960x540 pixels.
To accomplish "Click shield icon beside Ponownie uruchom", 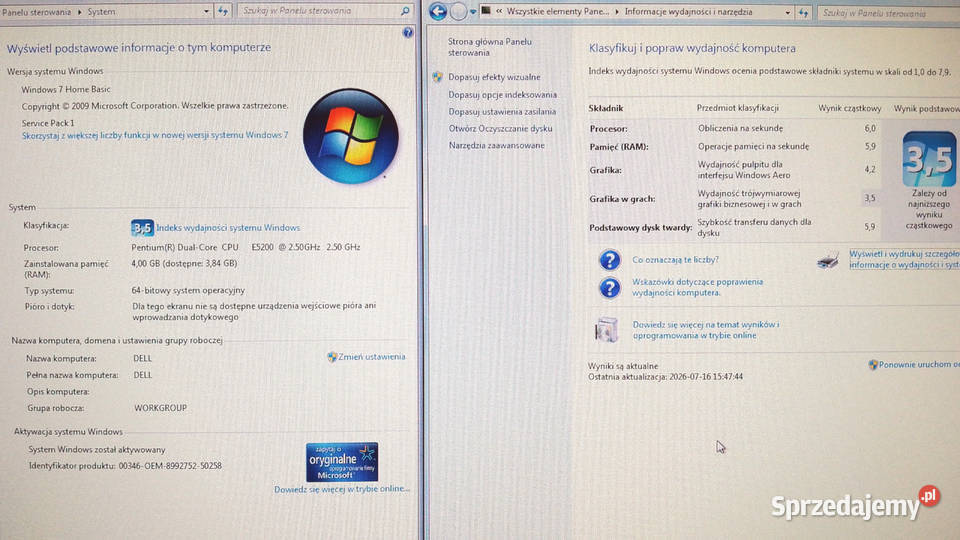I will [873, 365].
